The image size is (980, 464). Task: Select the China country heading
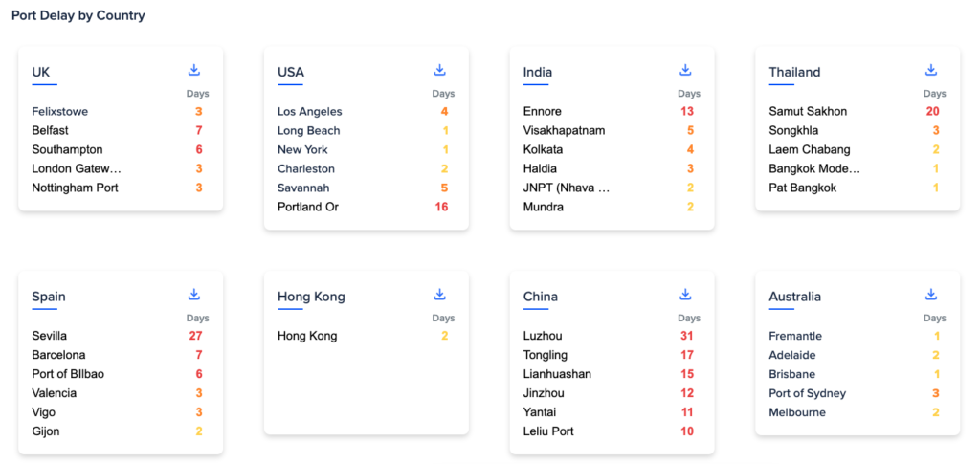pos(541,297)
